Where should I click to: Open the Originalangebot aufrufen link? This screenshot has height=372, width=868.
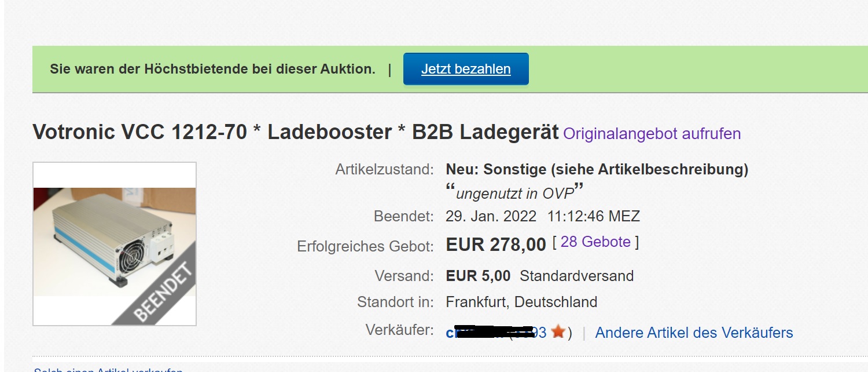(652, 134)
